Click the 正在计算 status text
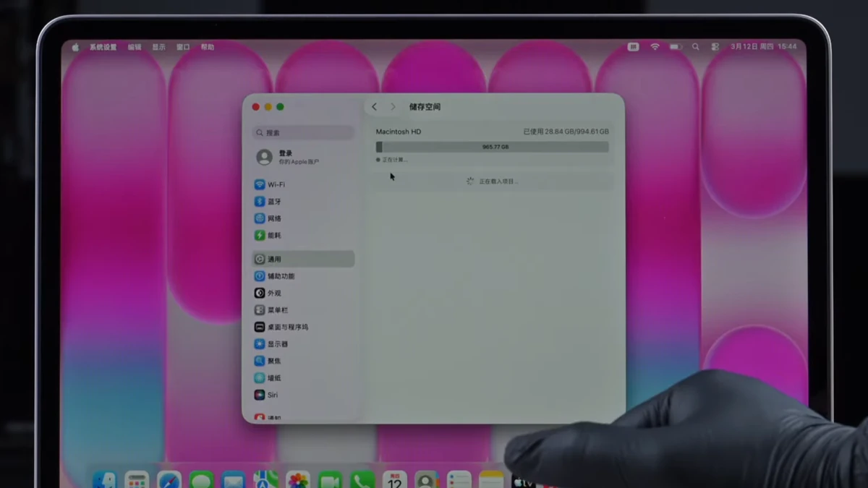This screenshot has height=488, width=868. pos(395,160)
